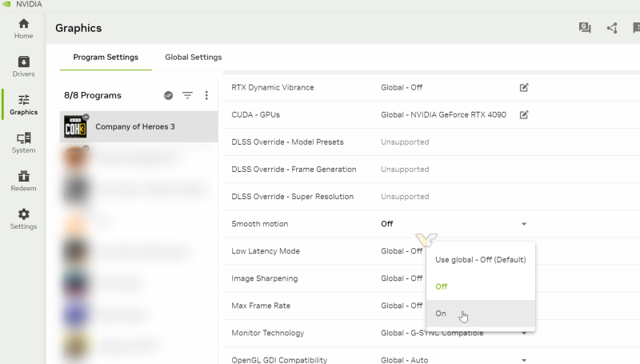Open the Redeem gift section
Viewport: 640px width, 364px height.
(x=23, y=181)
